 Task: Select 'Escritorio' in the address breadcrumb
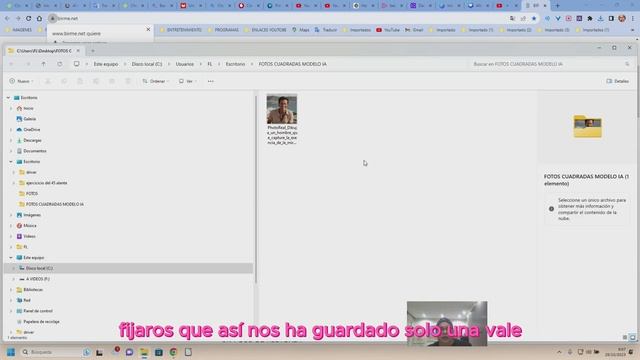pos(236,64)
